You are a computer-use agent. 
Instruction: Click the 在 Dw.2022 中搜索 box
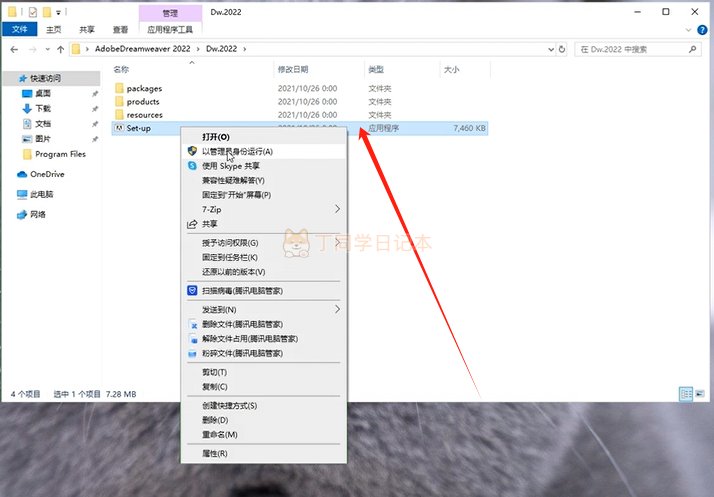click(x=638, y=49)
